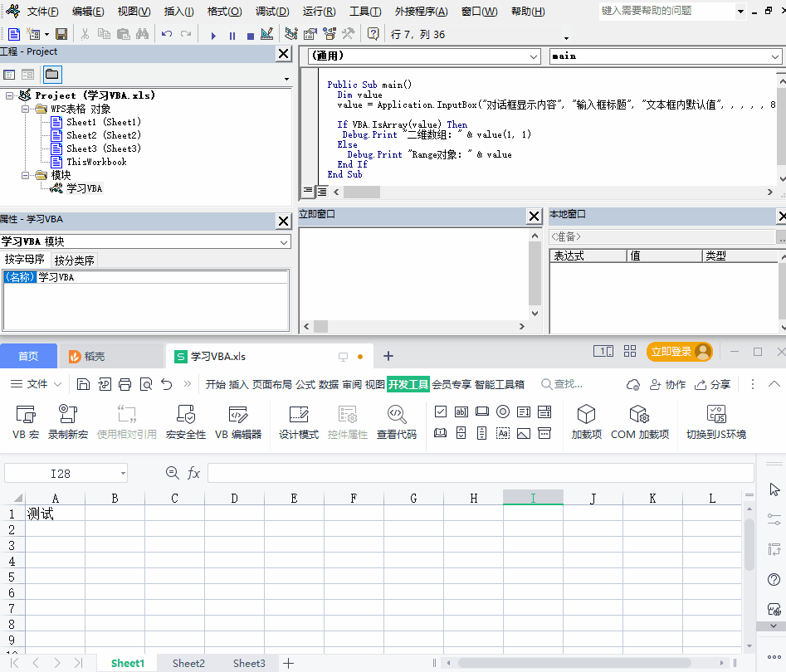This screenshot has width=786, height=672.
Task: Open Properties window icon in VBA toolbar
Action: click(310, 34)
